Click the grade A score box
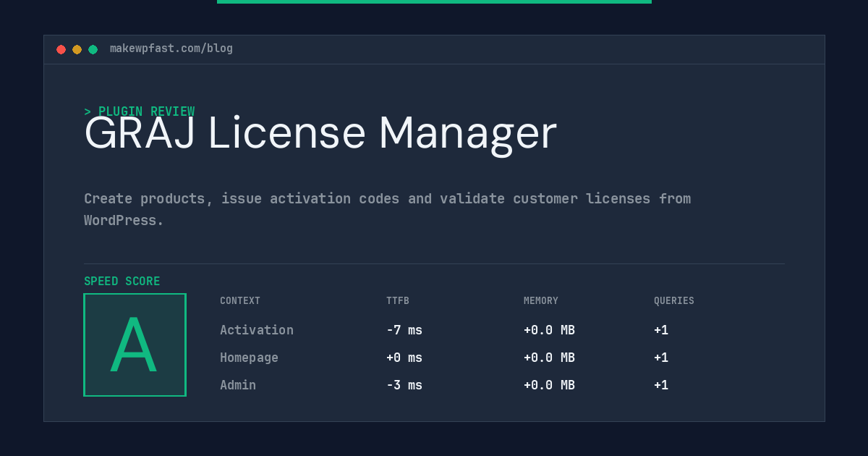The height and width of the screenshot is (456, 868). pyautogui.click(x=135, y=345)
